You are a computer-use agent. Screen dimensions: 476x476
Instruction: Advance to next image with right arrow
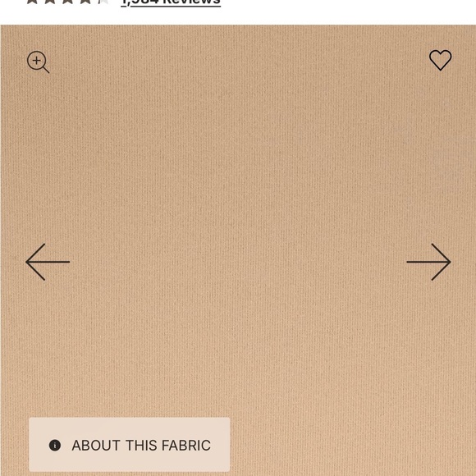428,262
